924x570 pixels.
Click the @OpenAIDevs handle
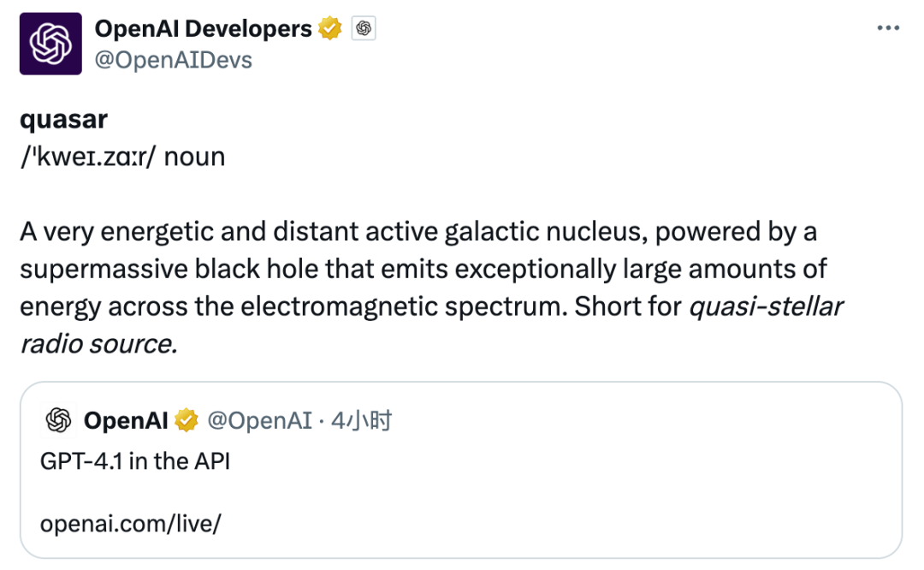[171, 59]
